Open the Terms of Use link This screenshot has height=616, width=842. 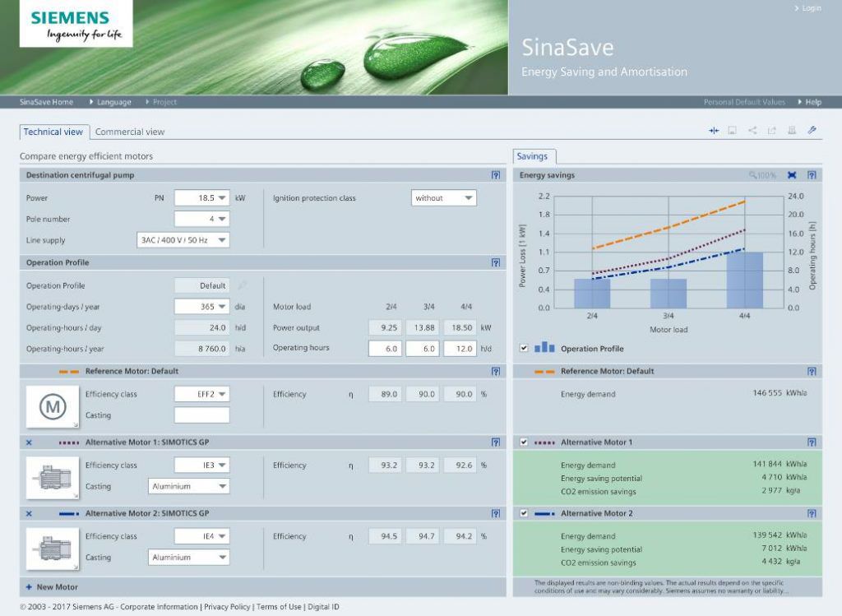279,607
